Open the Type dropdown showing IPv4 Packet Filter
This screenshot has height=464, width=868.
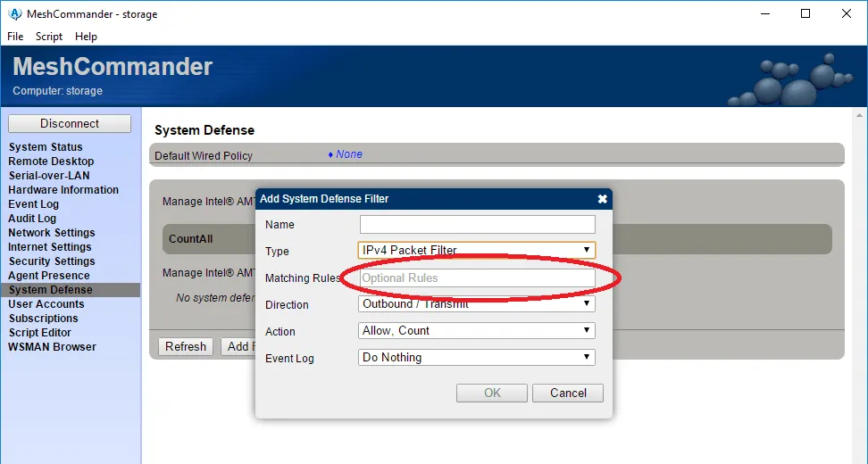[477, 250]
